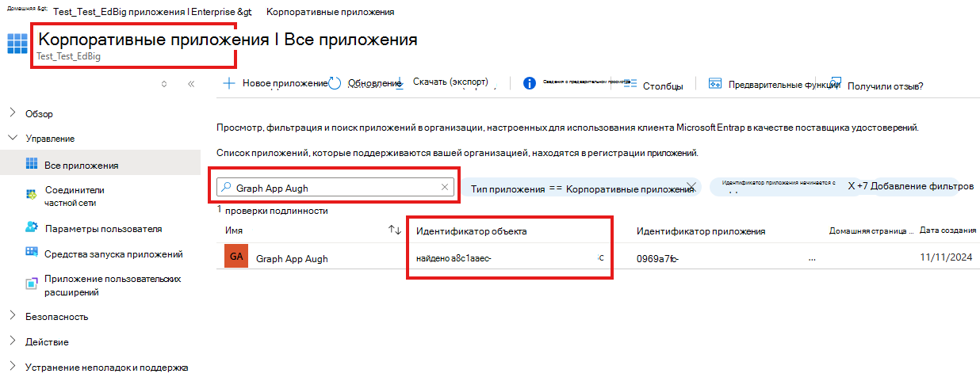980x381 pixels.
Task: Click the Обновление refresh icon
Action: 334,83
